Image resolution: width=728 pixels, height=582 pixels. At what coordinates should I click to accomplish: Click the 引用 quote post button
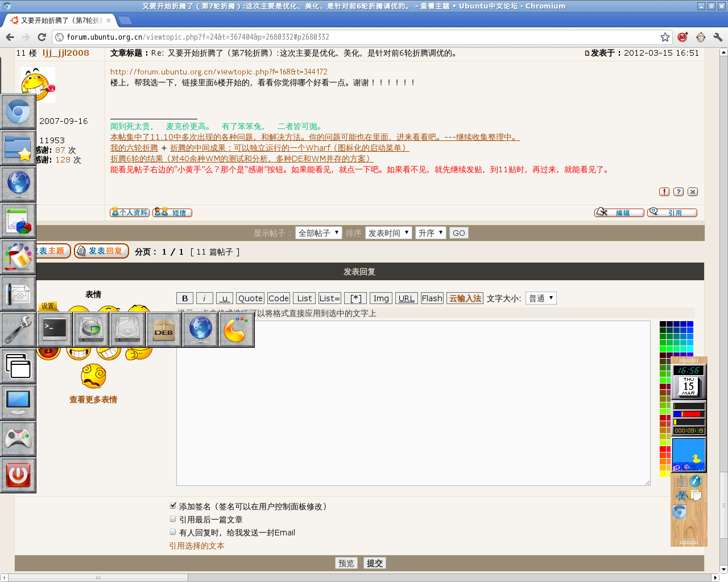click(x=672, y=213)
